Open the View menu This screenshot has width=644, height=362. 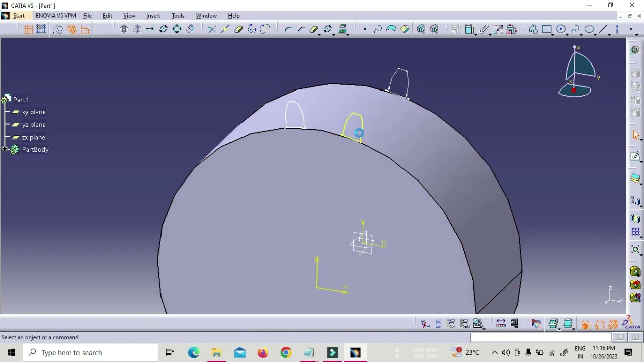[129, 16]
